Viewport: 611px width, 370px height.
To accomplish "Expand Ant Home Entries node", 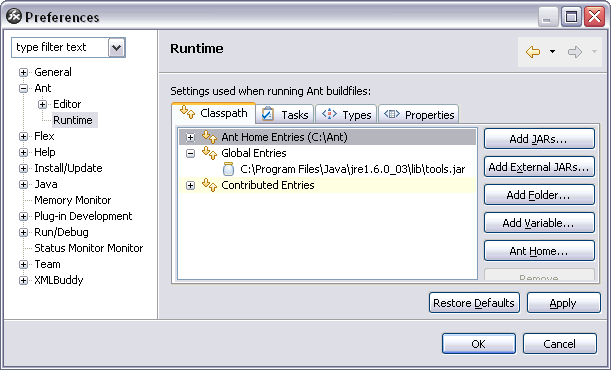I will (190, 137).
